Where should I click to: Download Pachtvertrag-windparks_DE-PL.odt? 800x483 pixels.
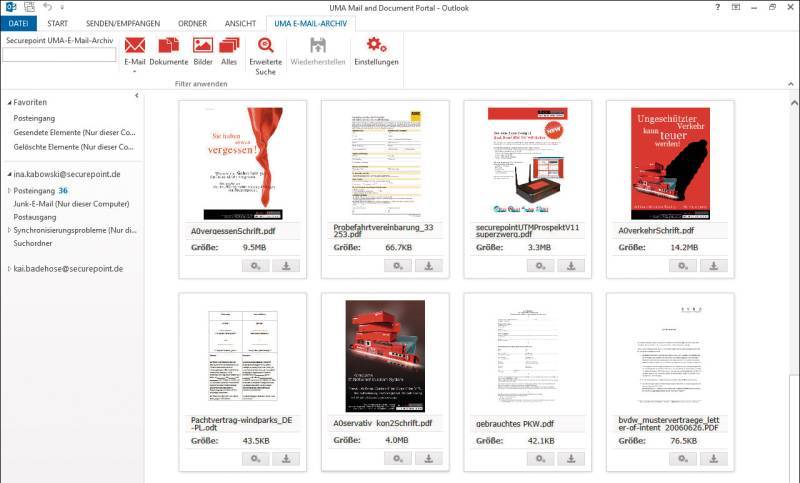(286, 459)
